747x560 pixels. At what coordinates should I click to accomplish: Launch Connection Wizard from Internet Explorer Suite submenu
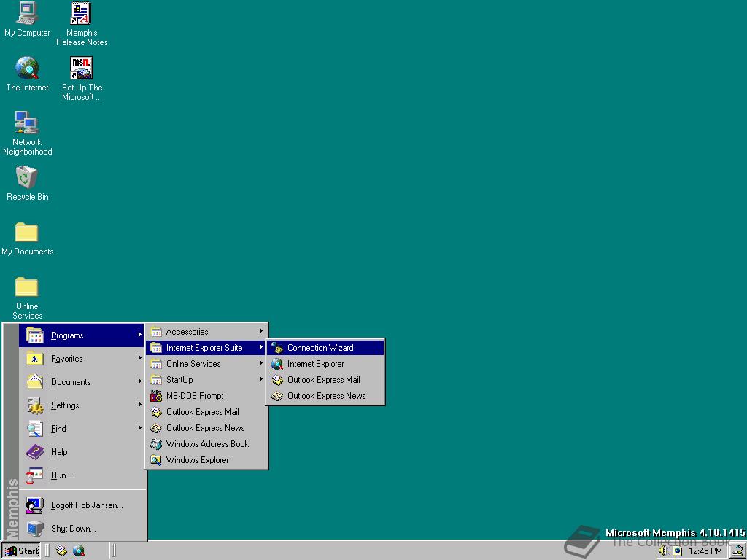tap(325, 348)
